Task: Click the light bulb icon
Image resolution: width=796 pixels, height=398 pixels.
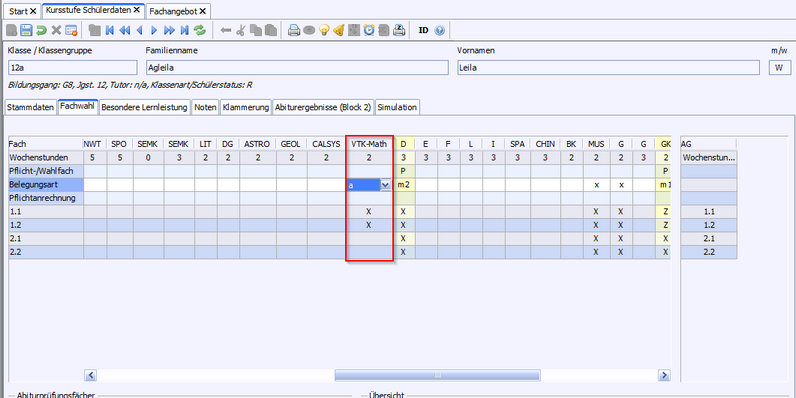Action: 324,30
